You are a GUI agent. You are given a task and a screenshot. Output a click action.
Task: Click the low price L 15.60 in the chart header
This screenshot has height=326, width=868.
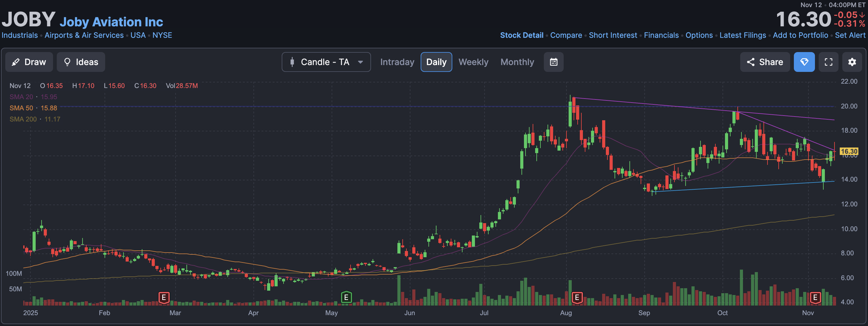coord(114,86)
